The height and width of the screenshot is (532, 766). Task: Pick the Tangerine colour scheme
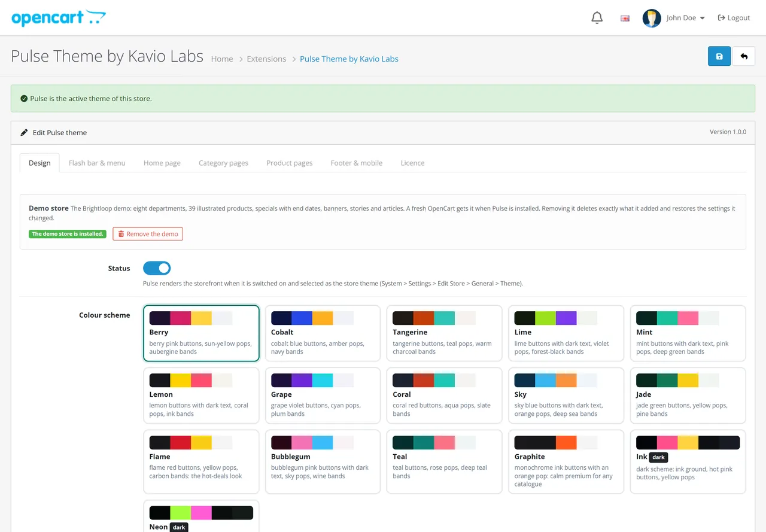pyautogui.click(x=444, y=333)
